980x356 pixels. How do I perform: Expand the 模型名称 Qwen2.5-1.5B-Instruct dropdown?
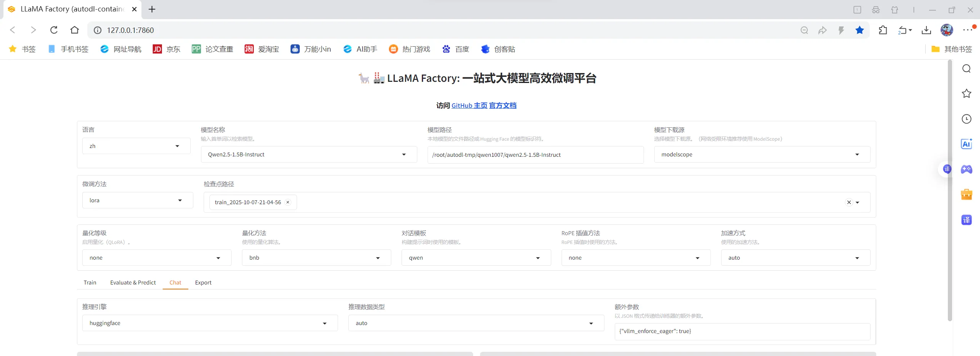(x=309, y=154)
